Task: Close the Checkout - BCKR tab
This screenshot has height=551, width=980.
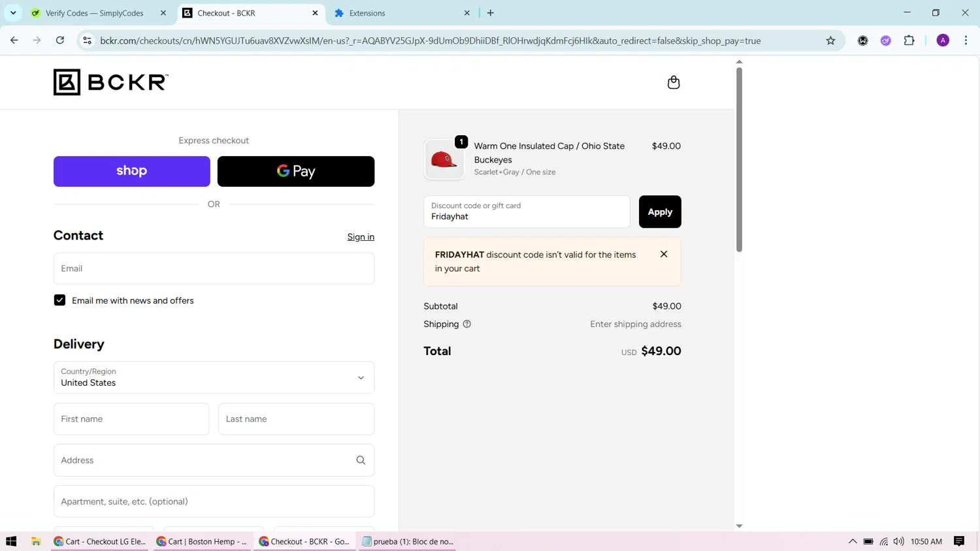Action: click(x=315, y=13)
